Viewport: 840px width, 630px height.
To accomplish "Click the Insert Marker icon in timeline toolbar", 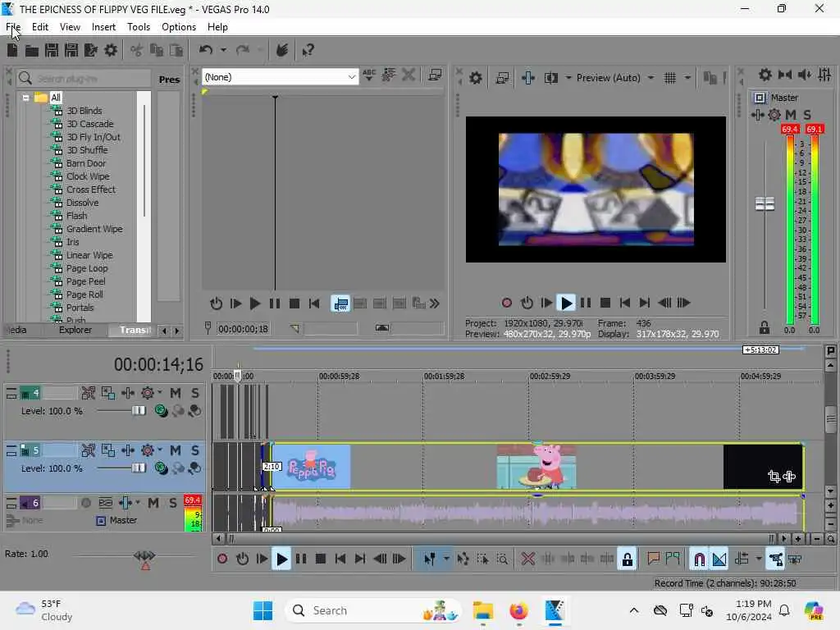I will tap(653, 559).
